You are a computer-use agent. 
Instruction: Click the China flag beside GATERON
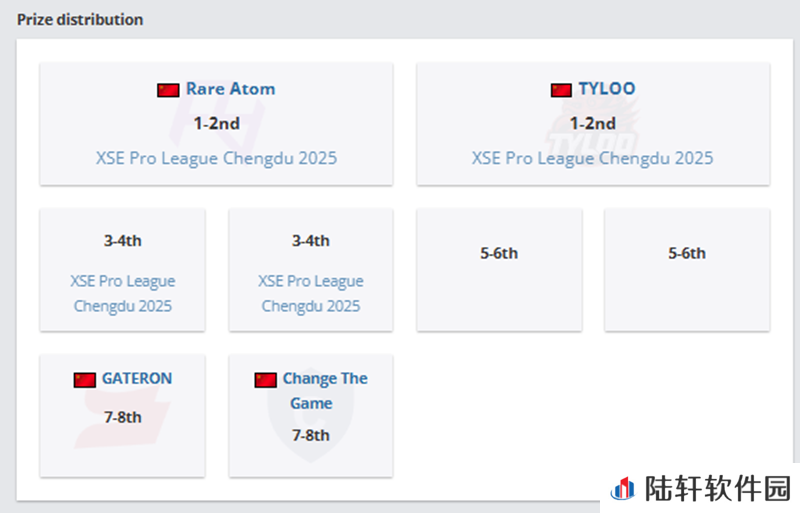pos(84,380)
